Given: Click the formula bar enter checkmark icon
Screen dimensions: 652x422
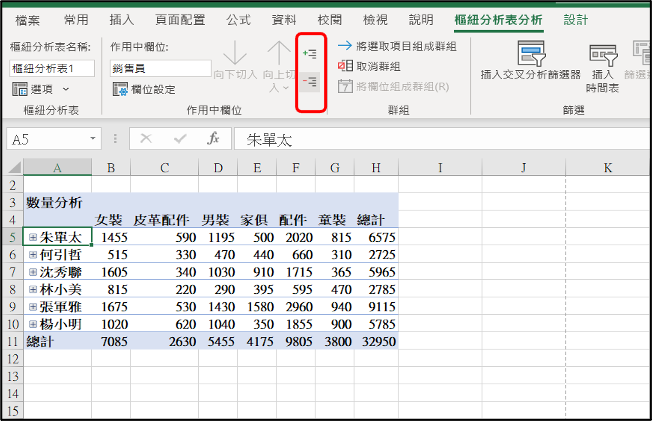Looking at the screenshot, I should [x=180, y=138].
